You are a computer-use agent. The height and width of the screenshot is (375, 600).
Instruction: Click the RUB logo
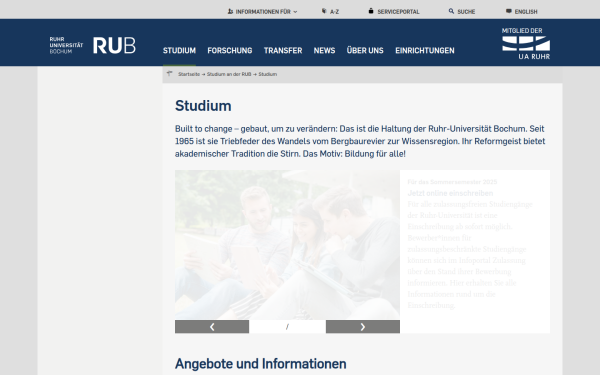point(114,46)
